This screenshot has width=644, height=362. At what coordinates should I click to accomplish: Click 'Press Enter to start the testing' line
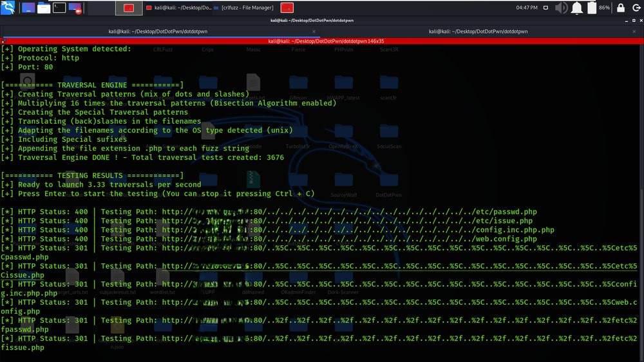[x=157, y=193]
